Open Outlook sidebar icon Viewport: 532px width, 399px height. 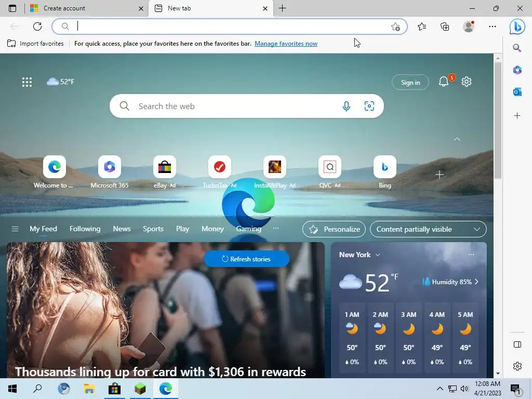click(x=517, y=91)
